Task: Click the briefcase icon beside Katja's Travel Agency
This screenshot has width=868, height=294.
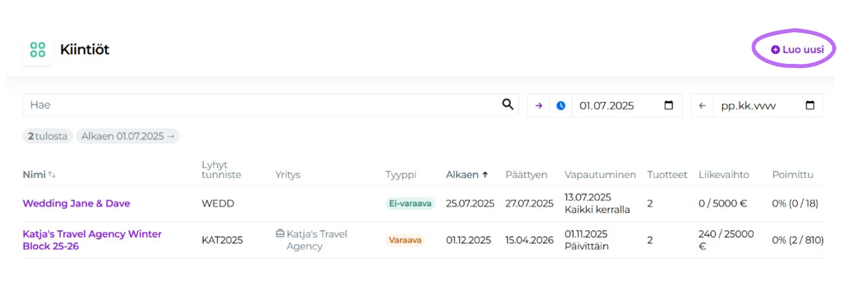Action: [x=280, y=234]
